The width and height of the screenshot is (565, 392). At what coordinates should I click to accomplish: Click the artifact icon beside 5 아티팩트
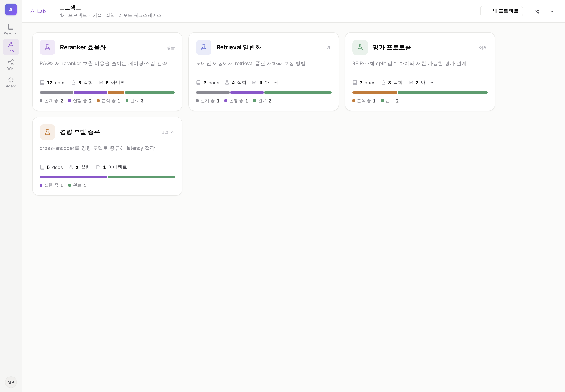(101, 83)
